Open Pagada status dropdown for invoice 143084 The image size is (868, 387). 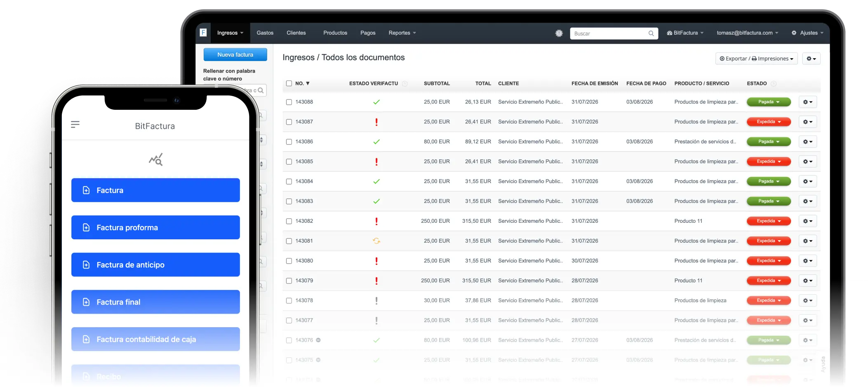tap(769, 182)
